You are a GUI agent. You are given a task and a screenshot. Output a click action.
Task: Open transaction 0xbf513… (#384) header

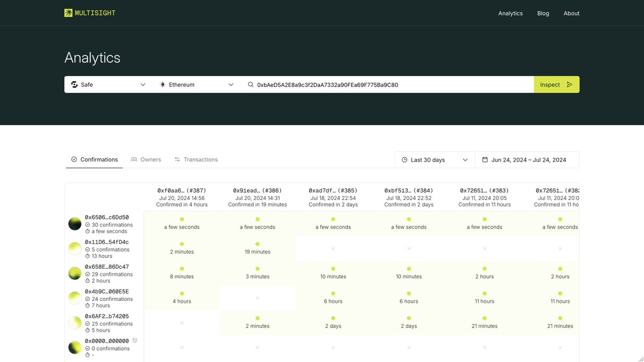(x=409, y=190)
